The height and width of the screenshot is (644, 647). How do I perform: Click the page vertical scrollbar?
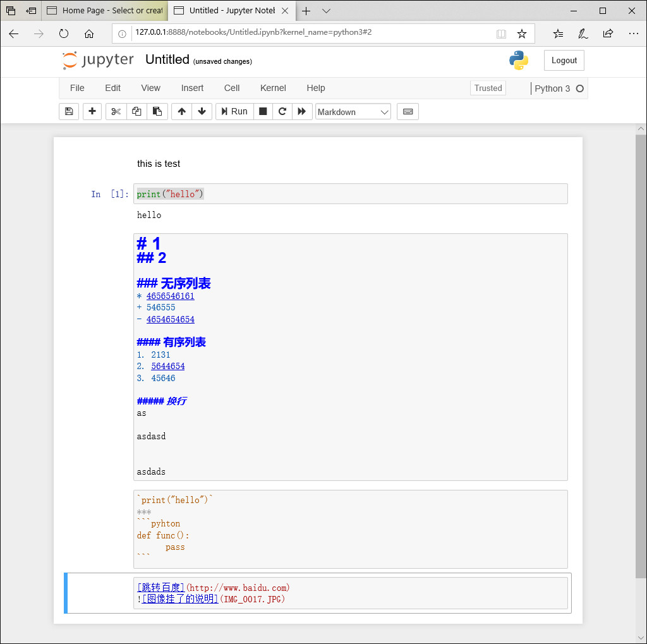[641, 356]
